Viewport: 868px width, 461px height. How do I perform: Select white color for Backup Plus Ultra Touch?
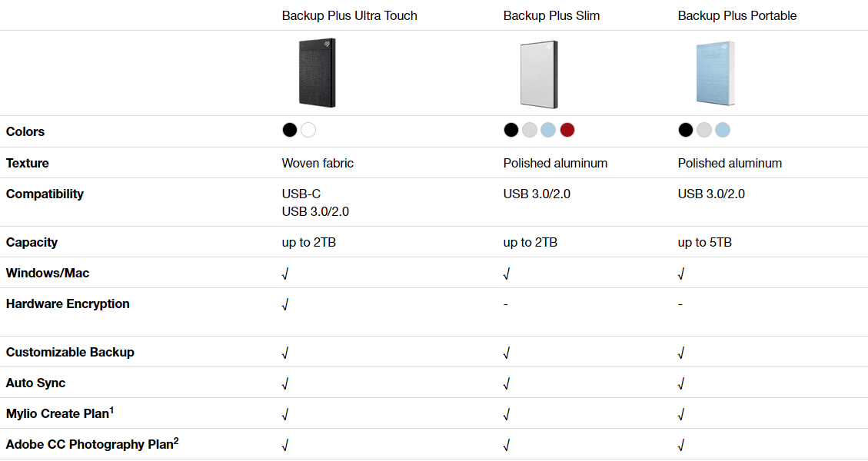[x=308, y=130]
